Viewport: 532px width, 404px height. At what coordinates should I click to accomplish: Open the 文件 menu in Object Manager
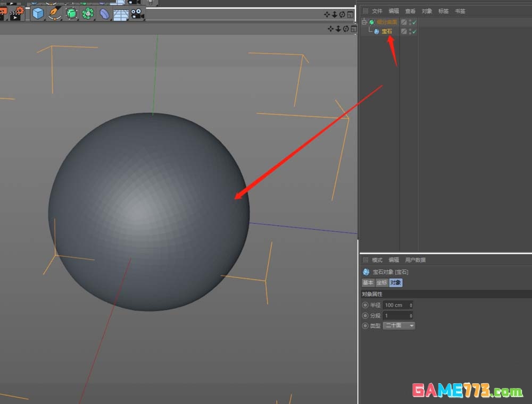point(377,11)
